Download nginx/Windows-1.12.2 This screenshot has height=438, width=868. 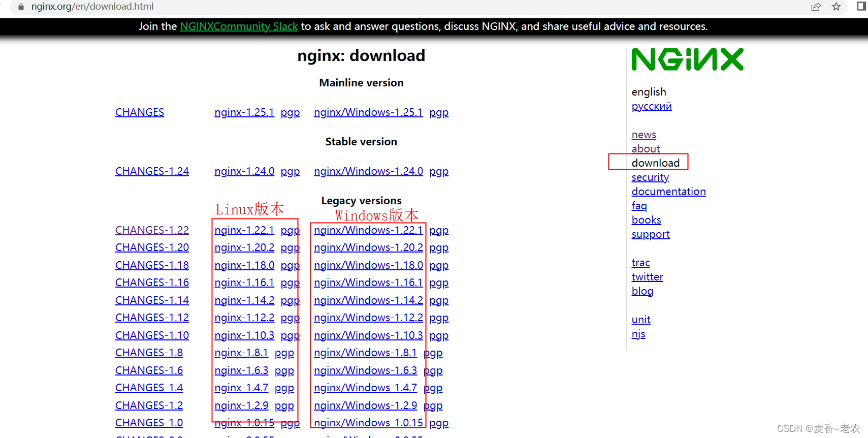tap(368, 318)
